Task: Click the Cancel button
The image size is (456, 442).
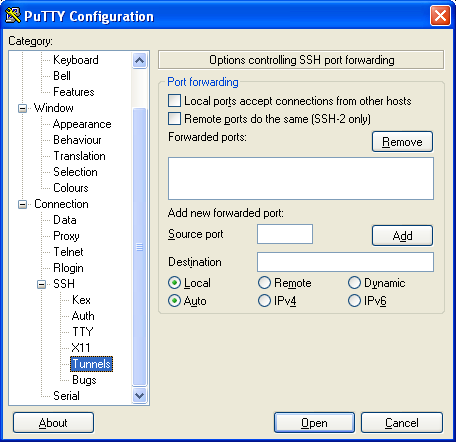Action: point(402,423)
